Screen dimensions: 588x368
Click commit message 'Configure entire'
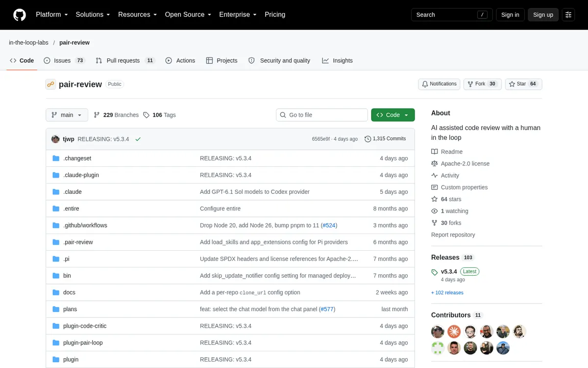220,209
